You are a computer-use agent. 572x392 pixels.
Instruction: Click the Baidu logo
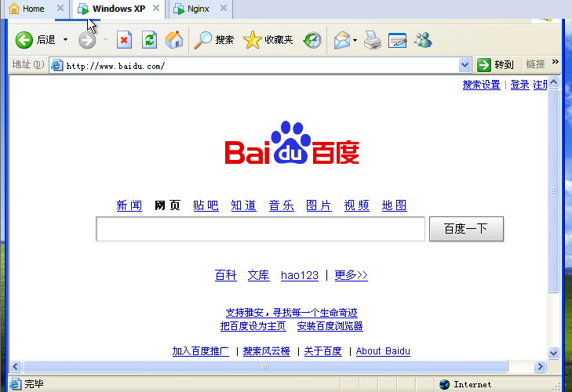(x=292, y=143)
